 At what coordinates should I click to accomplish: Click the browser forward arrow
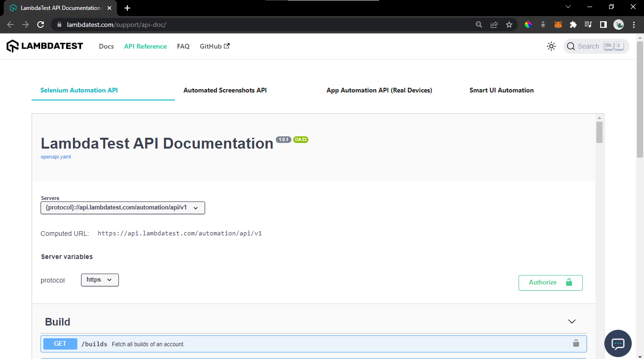[25, 25]
